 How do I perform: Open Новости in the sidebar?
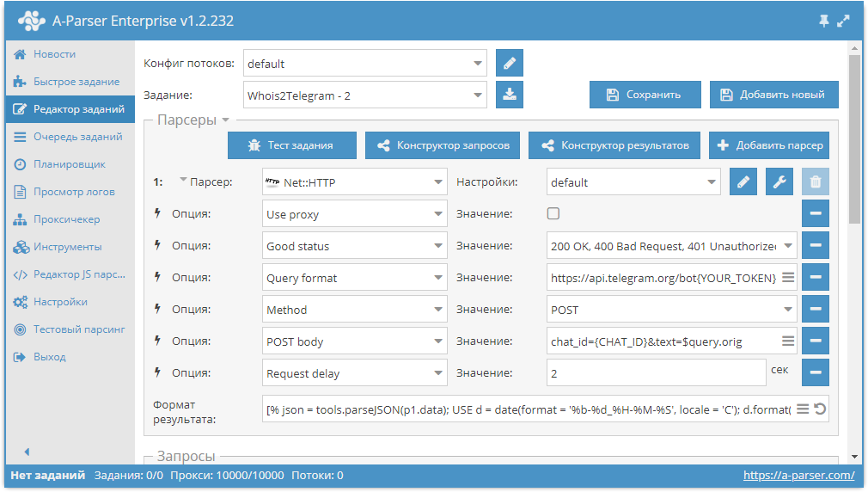[70, 53]
